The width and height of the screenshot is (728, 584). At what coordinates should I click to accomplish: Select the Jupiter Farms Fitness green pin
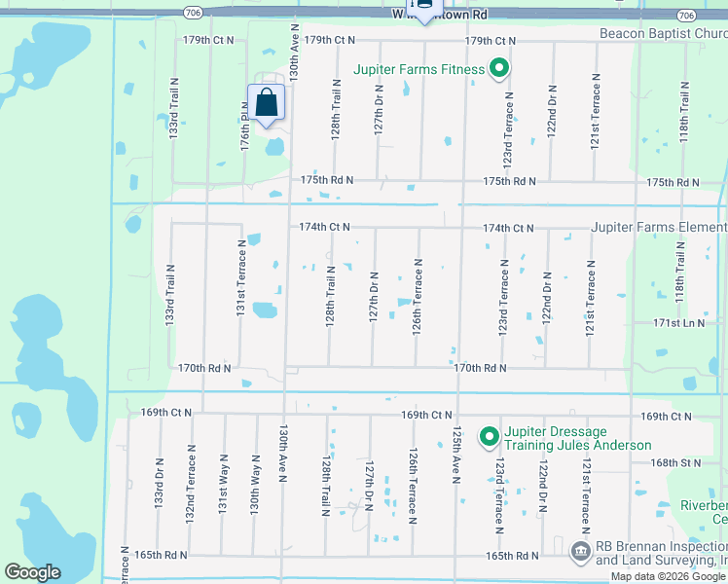(x=499, y=69)
